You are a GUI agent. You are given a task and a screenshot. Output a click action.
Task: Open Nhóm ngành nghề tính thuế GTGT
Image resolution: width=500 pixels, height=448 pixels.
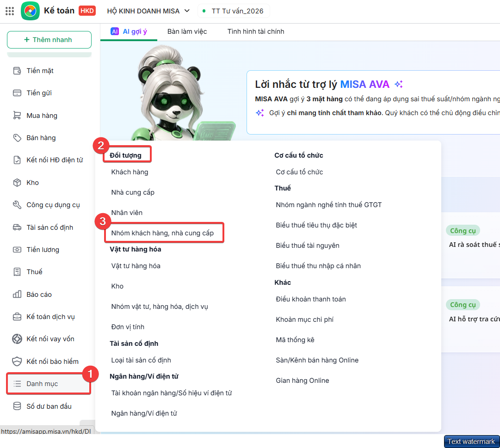(x=329, y=205)
